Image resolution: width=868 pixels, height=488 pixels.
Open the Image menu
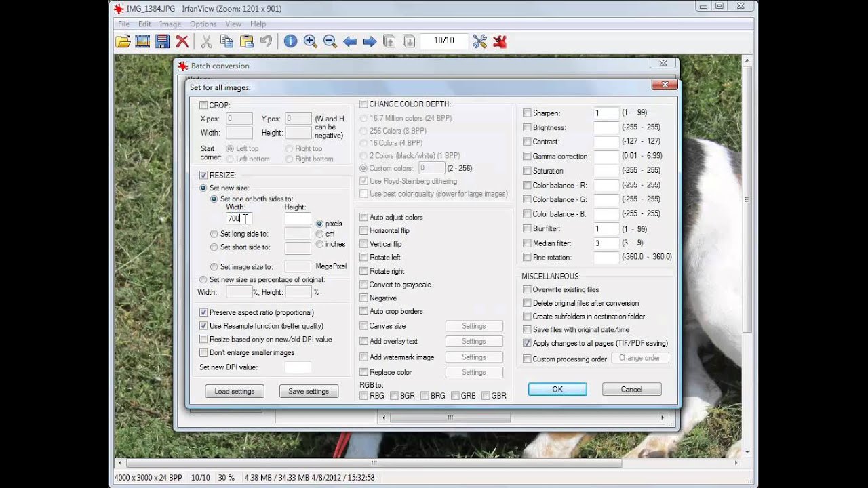point(170,24)
